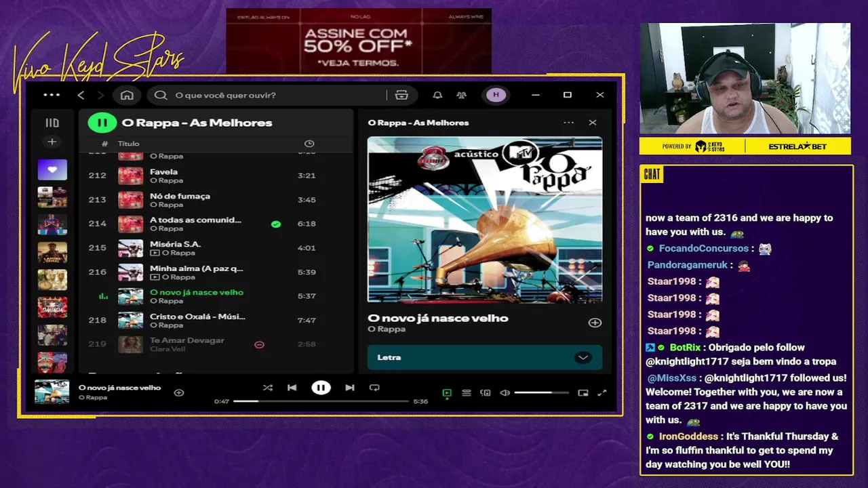Viewport: 868px width, 488px height.
Task: Pause playback with the center button
Action: (321, 388)
